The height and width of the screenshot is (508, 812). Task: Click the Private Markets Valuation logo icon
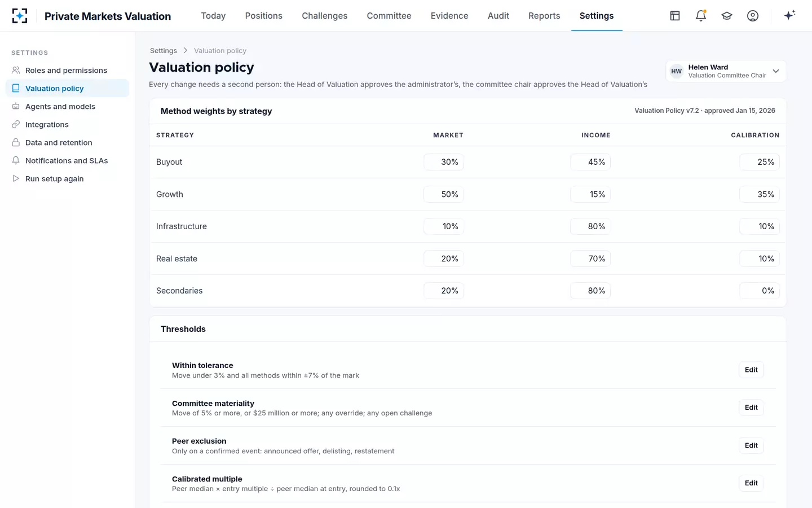(20, 16)
